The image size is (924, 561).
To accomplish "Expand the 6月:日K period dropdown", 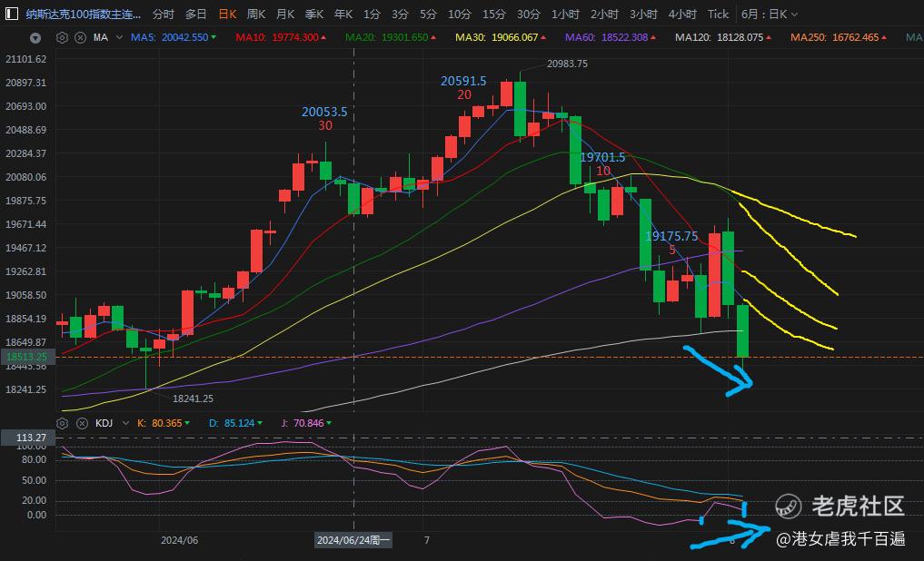I will pos(769,15).
